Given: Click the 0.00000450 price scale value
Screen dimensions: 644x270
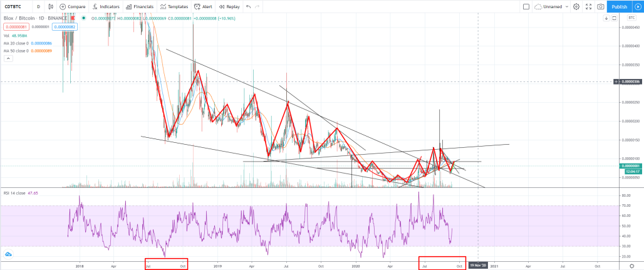Looking at the screenshot, I should 631,28.
